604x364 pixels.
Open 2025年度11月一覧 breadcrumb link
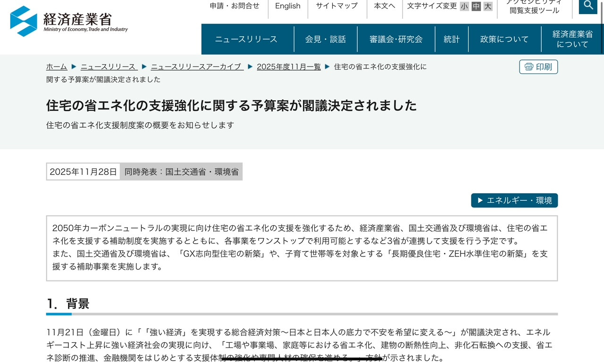click(x=288, y=66)
